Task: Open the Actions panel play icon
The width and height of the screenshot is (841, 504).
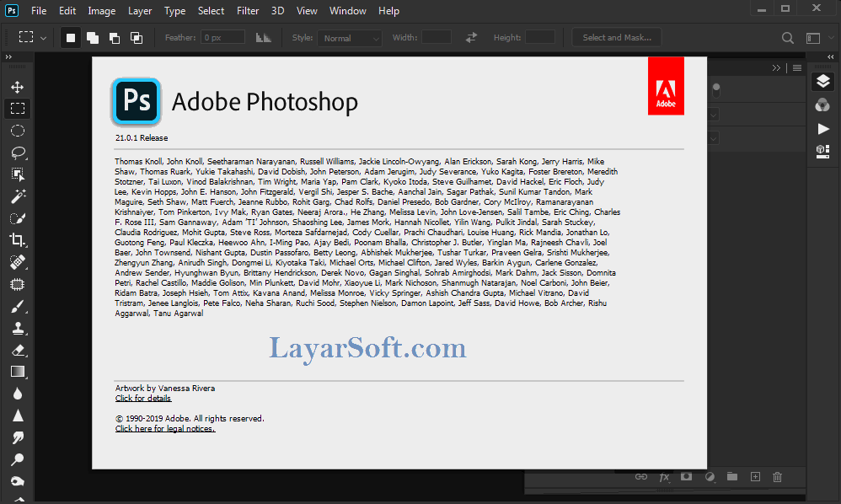Action: (x=822, y=129)
